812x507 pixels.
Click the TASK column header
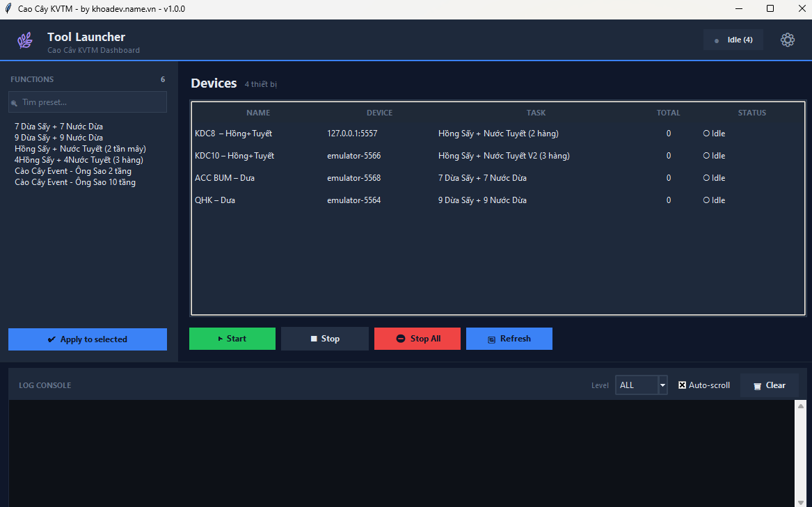pos(536,113)
